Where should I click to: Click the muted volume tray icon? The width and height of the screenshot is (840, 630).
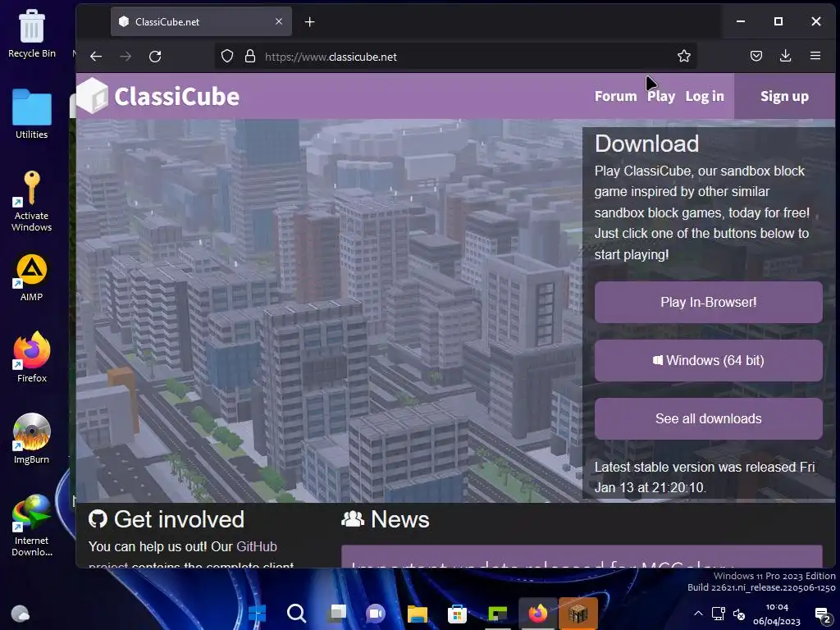click(x=739, y=614)
